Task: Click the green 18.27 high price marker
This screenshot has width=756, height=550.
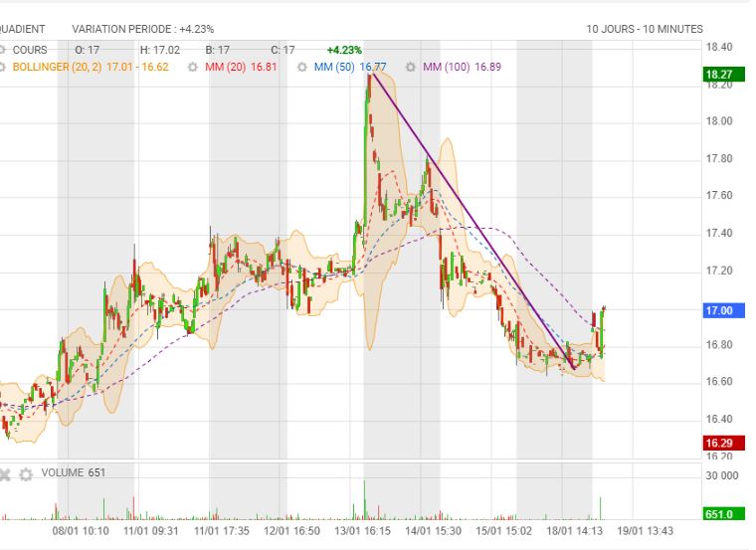Action: tap(718, 75)
